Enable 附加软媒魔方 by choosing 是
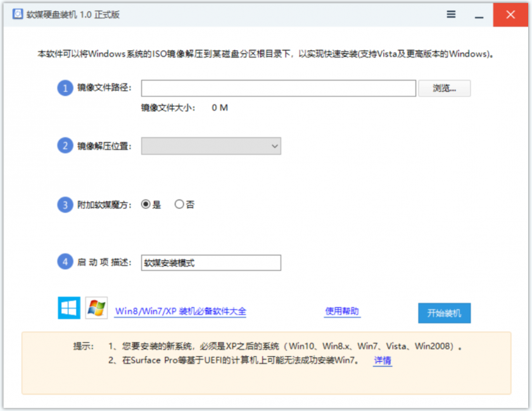The height and width of the screenshot is (411, 532). click(146, 204)
